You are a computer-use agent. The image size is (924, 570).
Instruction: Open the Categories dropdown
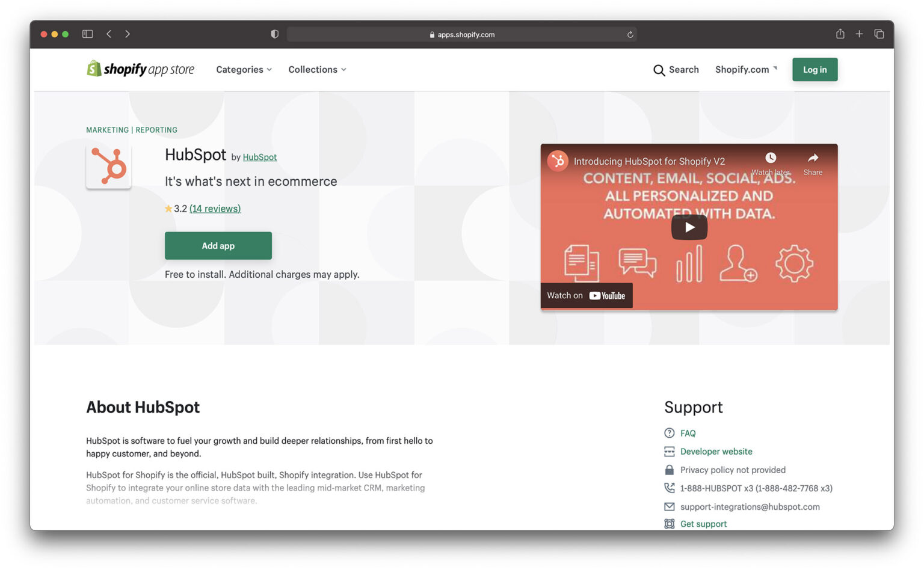pyautogui.click(x=243, y=70)
